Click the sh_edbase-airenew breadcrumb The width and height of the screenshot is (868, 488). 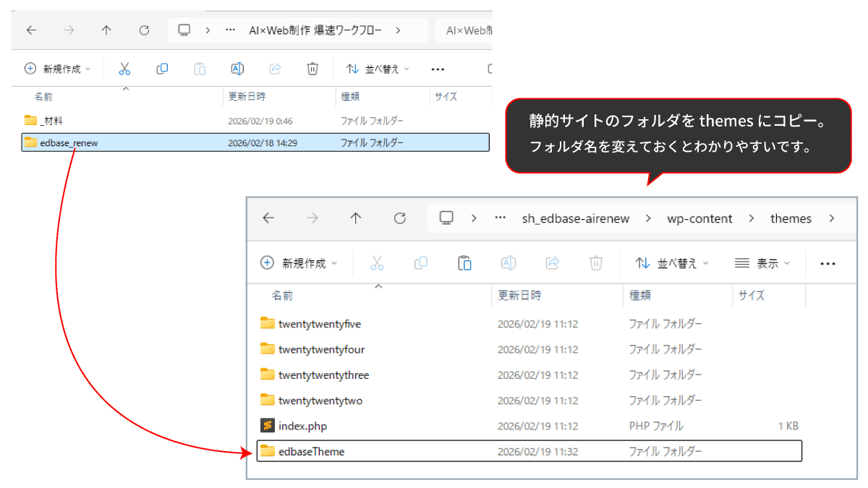[x=576, y=218]
